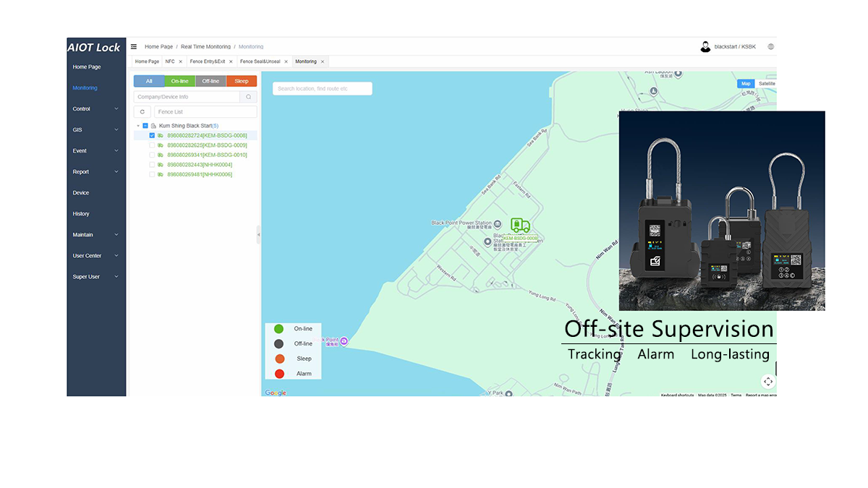Tick the checkbox for NHHK0004 device
This screenshot has height=488, width=868.
pos(152,165)
